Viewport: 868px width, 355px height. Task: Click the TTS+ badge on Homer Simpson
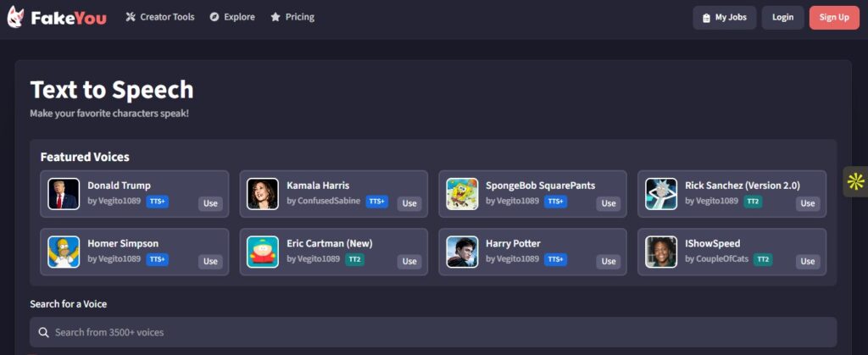pos(157,259)
